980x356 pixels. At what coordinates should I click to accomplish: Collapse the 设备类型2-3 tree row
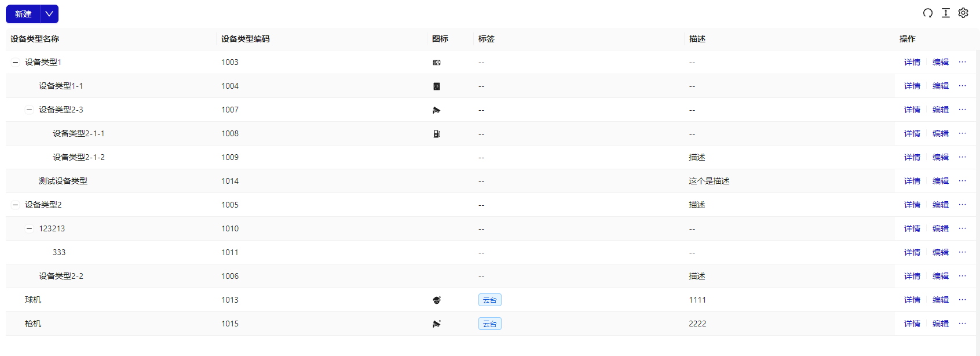click(x=30, y=110)
